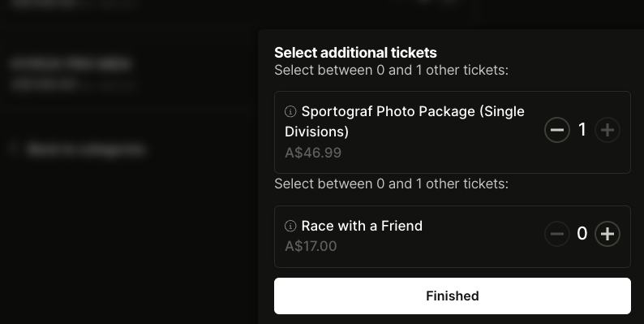The height and width of the screenshot is (324, 644).
Task: Click the A$17.00 price label
Action: (x=311, y=246)
